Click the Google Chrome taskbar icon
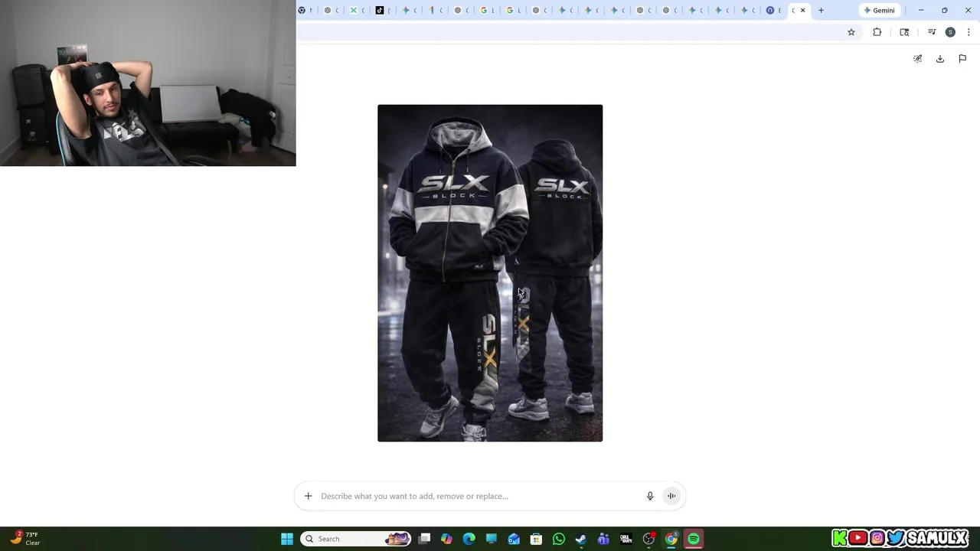 pyautogui.click(x=671, y=539)
